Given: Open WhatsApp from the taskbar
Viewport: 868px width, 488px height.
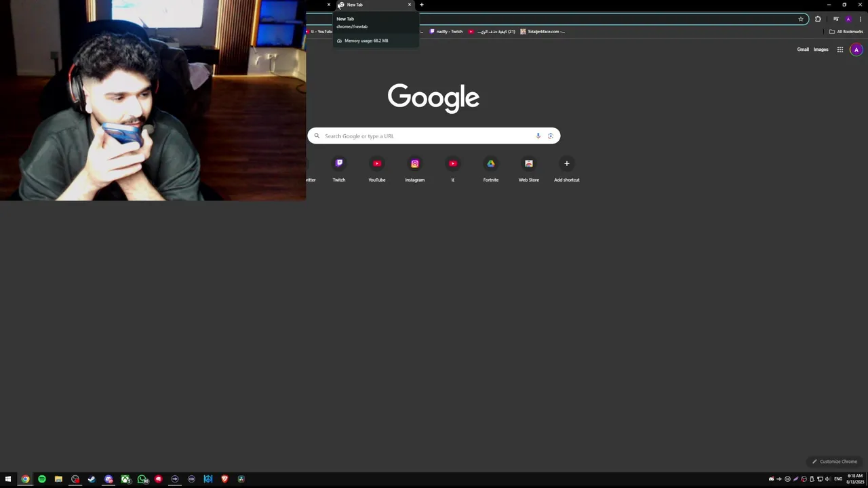Looking at the screenshot, I should [142, 479].
